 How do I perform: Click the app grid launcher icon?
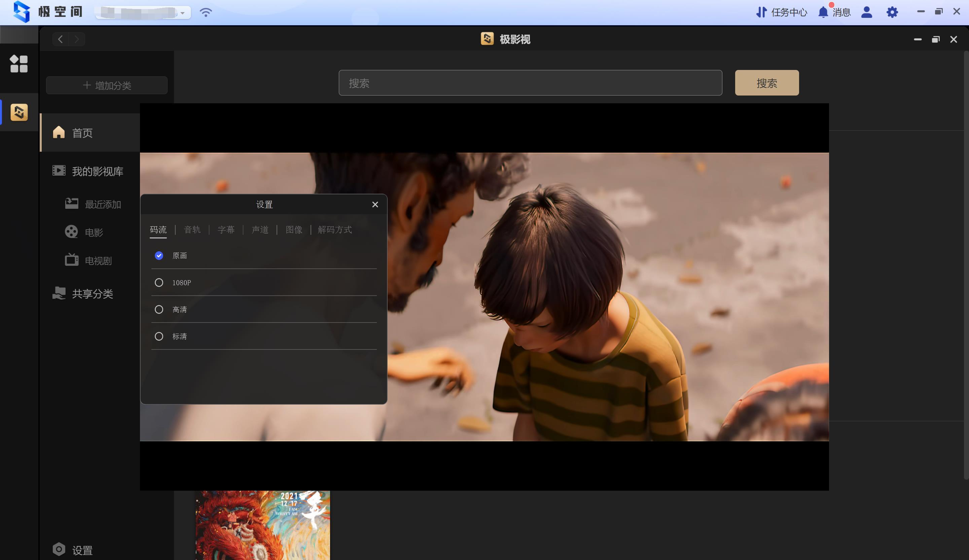click(19, 64)
